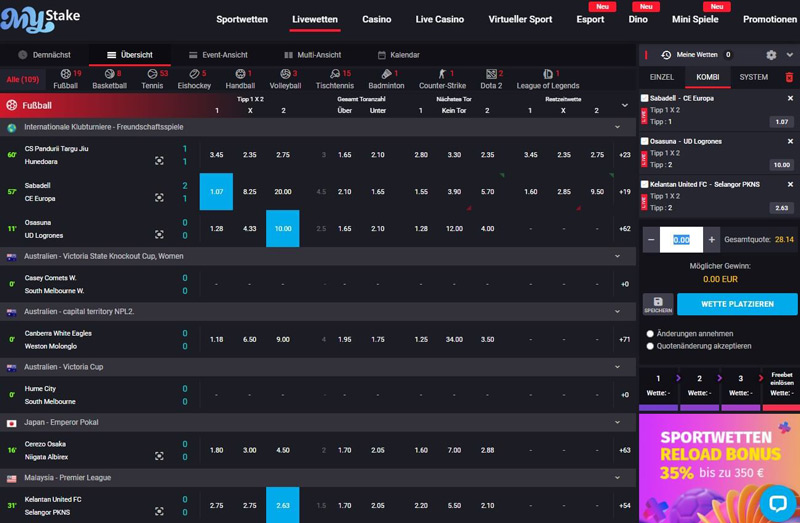Select the Fußball sport icon filter
Screen dimensions: 800x523
point(65,79)
